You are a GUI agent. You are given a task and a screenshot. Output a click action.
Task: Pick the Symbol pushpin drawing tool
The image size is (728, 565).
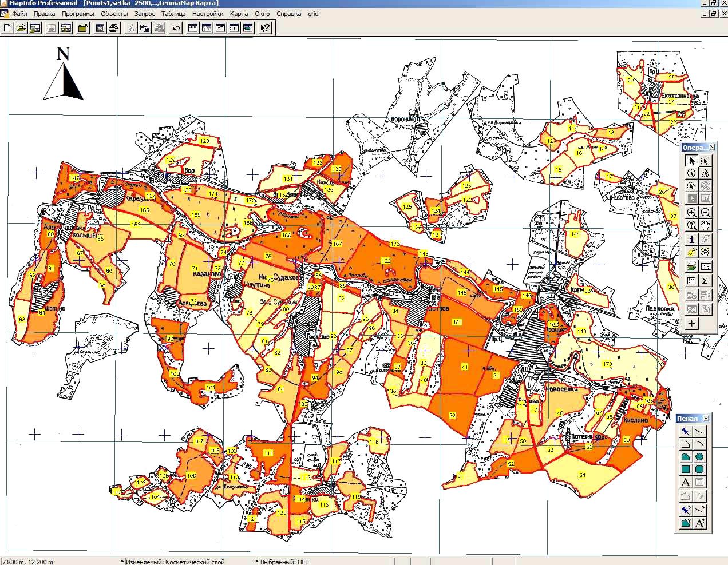[685, 432]
